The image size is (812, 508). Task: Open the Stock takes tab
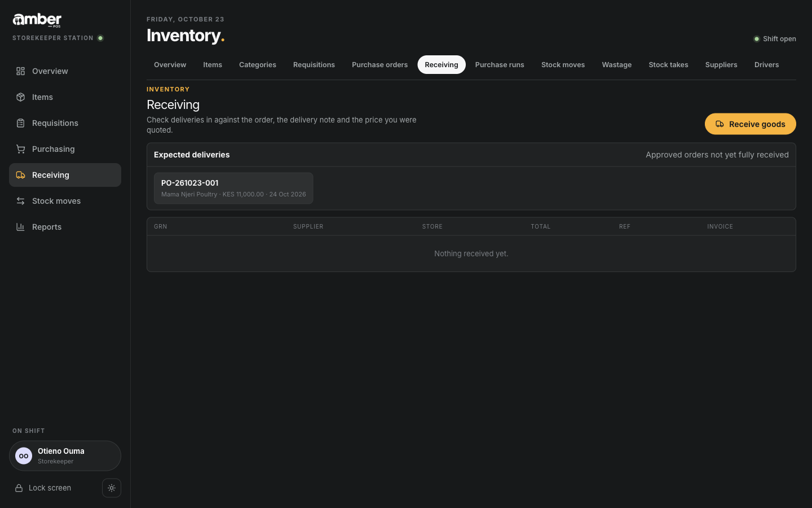pos(668,65)
